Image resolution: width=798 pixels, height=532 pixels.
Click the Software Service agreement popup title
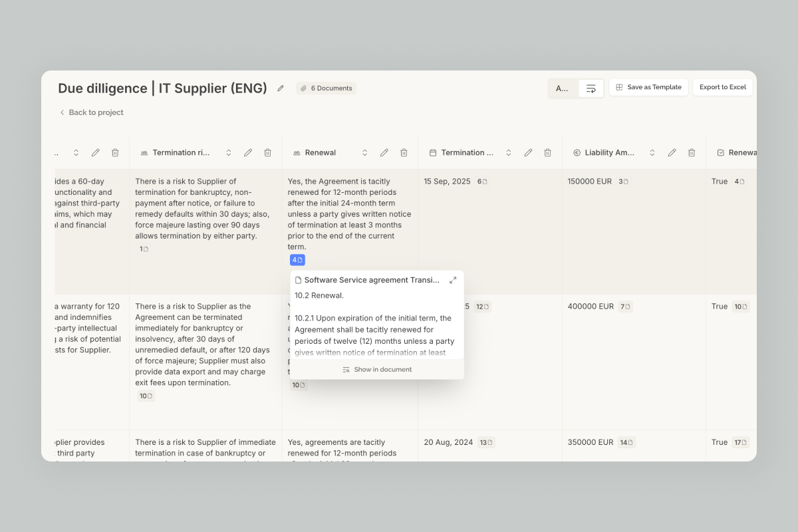pyautogui.click(x=372, y=280)
